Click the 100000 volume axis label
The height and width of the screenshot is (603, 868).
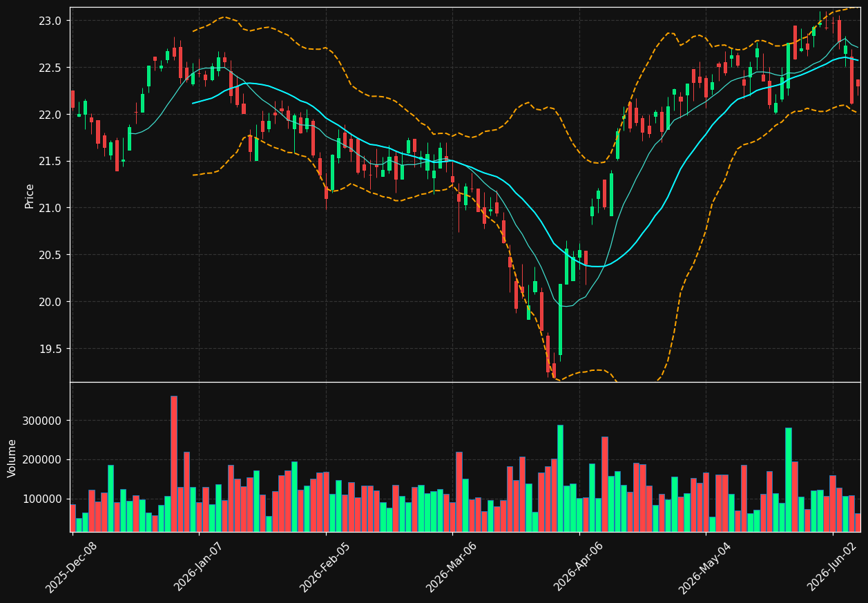(42, 499)
